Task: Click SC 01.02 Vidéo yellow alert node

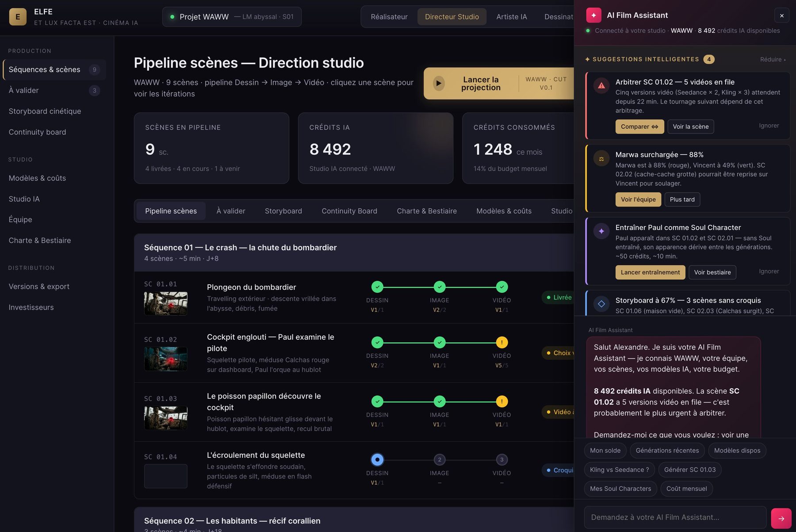Action: click(502, 342)
